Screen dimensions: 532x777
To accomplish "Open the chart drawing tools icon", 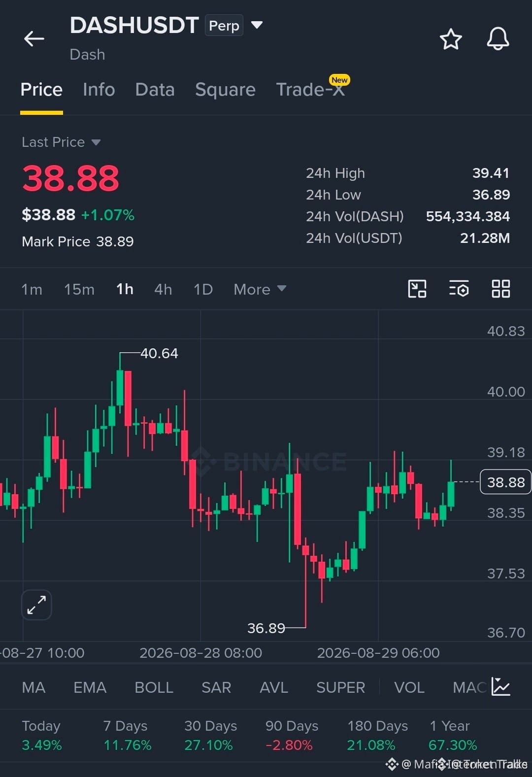I will tap(417, 289).
